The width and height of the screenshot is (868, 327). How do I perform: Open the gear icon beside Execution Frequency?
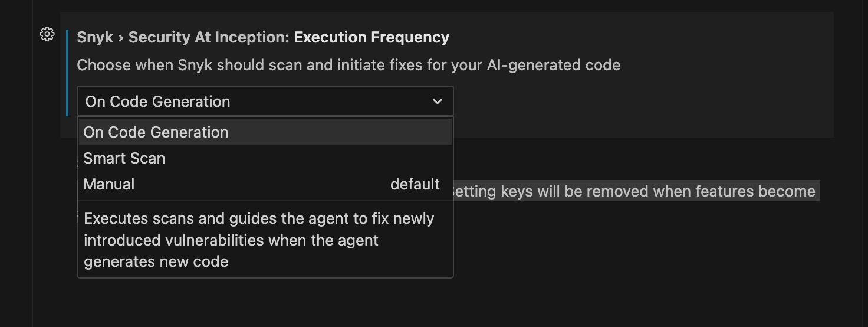click(47, 34)
